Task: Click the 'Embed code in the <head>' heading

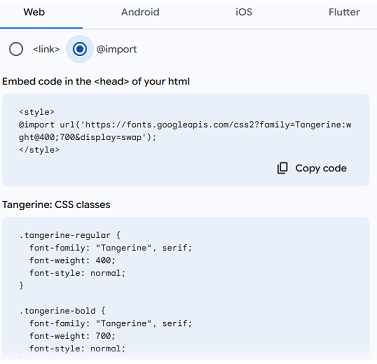Action: coord(96,82)
